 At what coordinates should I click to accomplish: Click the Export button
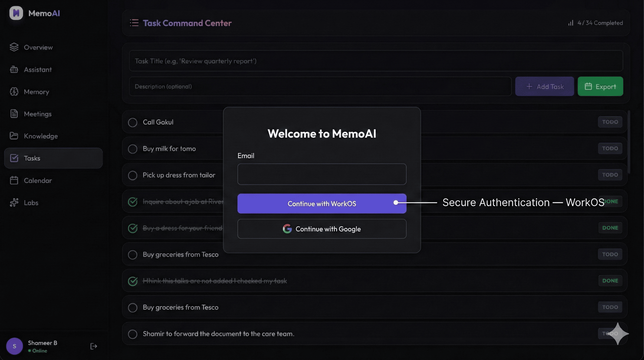600,86
